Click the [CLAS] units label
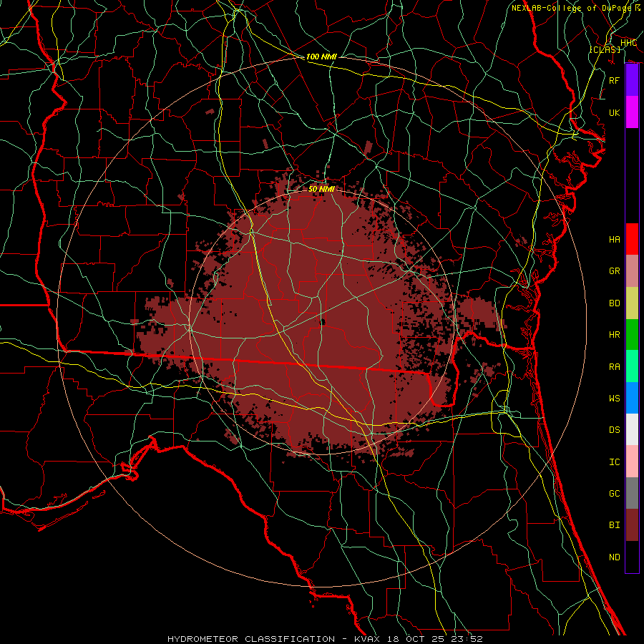Viewport: 644px width, 644px height. click(605, 49)
